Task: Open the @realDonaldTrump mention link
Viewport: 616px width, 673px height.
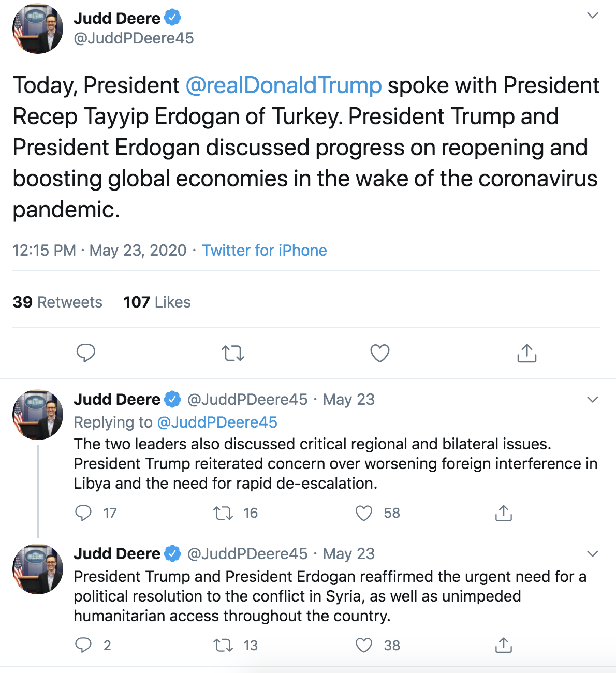Action: click(284, 85)
